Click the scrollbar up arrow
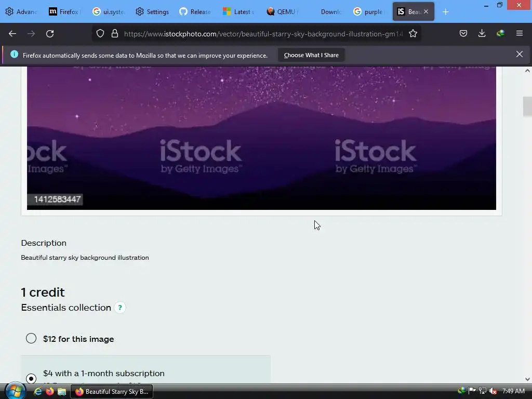 click(527, 71)
